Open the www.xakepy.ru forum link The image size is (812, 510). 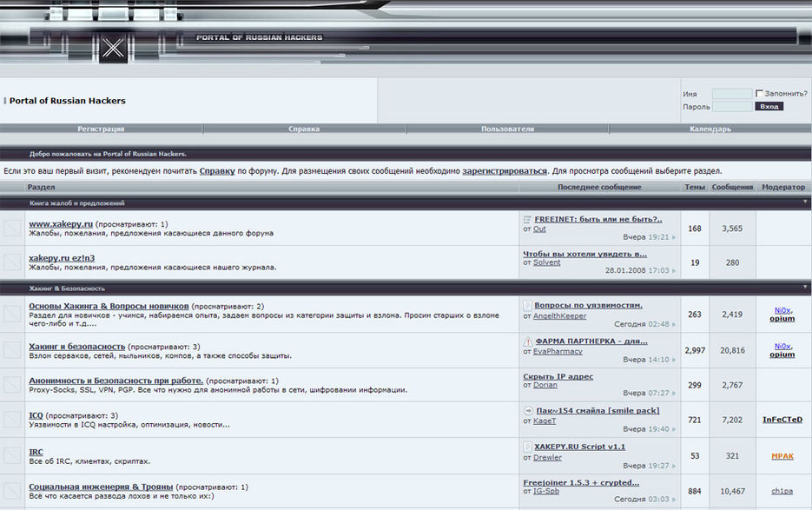point(61,224)
